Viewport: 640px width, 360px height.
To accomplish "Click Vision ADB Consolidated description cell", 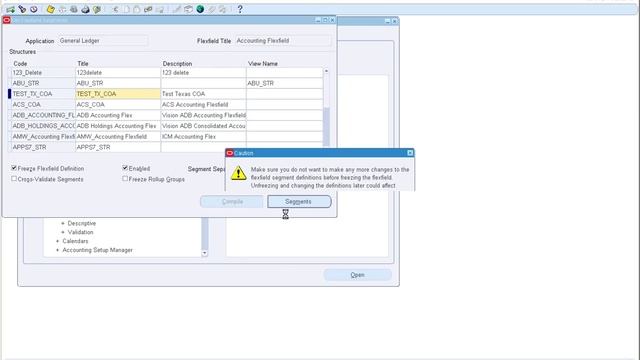I will (x=203, y=126).
